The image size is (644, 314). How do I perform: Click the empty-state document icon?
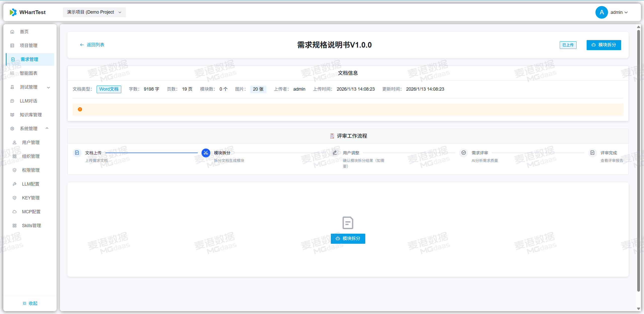pos(348,223)
